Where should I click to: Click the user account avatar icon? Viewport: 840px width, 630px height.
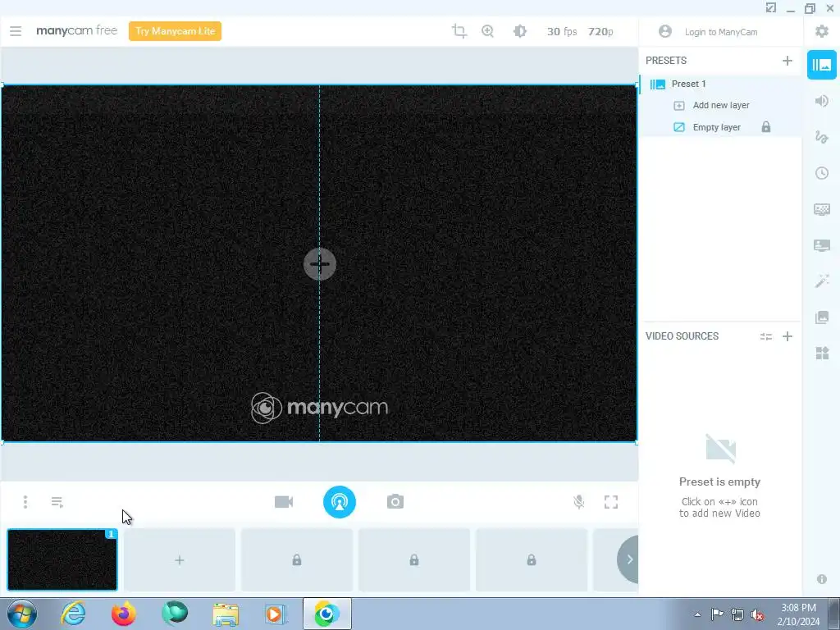point(664,32)
